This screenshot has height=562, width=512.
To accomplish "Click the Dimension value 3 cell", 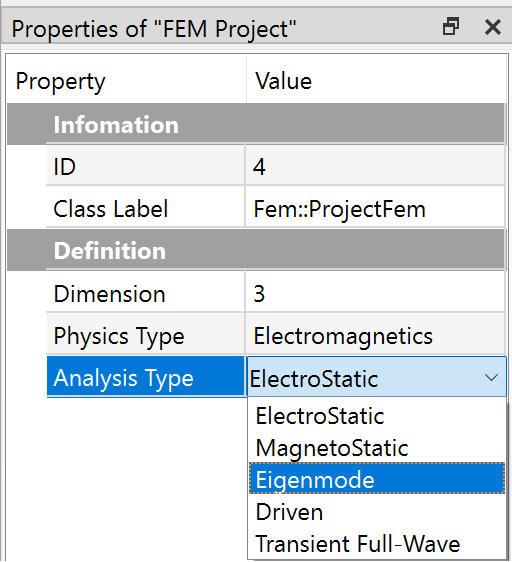I will click(375, 294).
